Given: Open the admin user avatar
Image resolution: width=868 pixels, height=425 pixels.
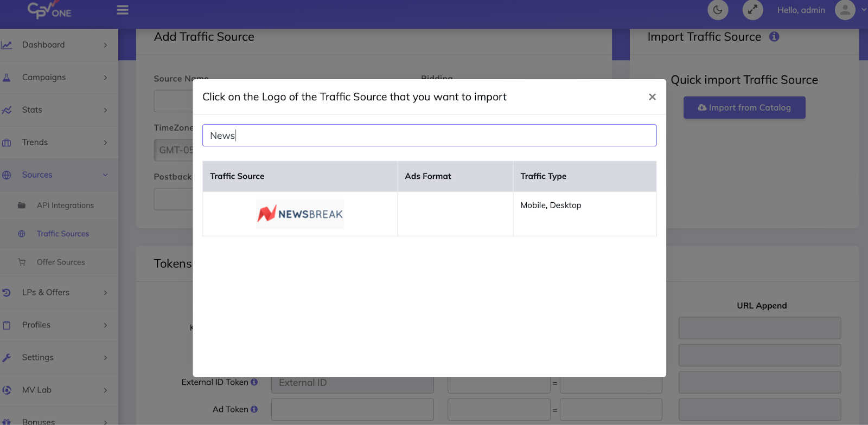Looking at the screenshot, I should coord(845,10).
